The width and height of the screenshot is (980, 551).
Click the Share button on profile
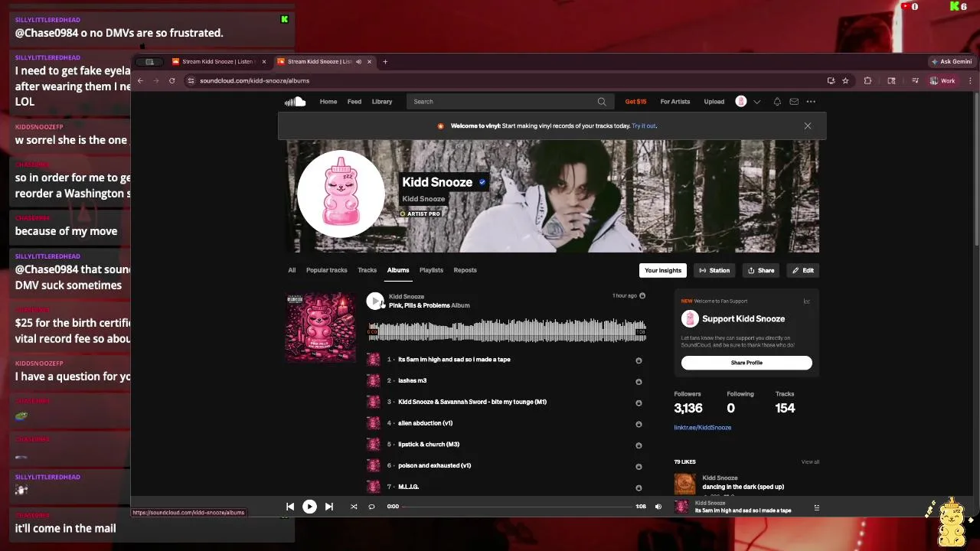[x=761, y=270]
